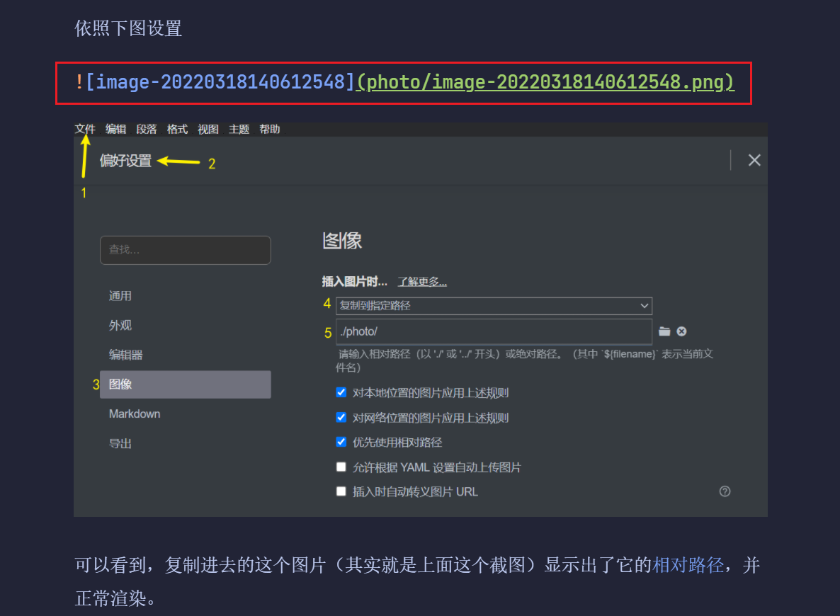
Task: Click the 依照下图设置 text line
Action: coord(128,28)
